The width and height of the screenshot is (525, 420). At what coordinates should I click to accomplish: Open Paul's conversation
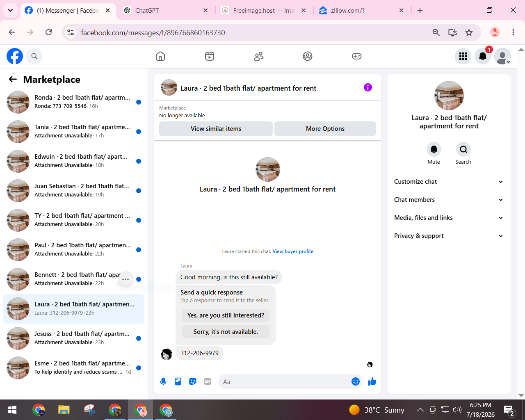tap(74, 250)
